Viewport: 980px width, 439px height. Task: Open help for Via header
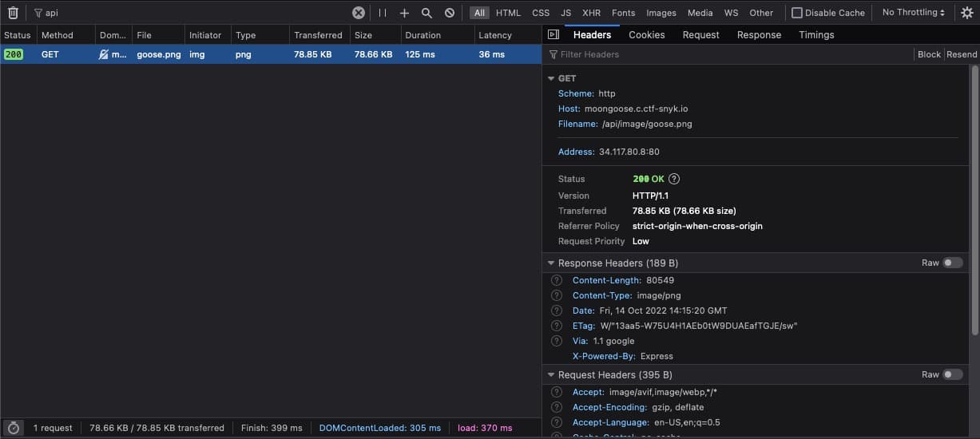(x=557, y=341)
